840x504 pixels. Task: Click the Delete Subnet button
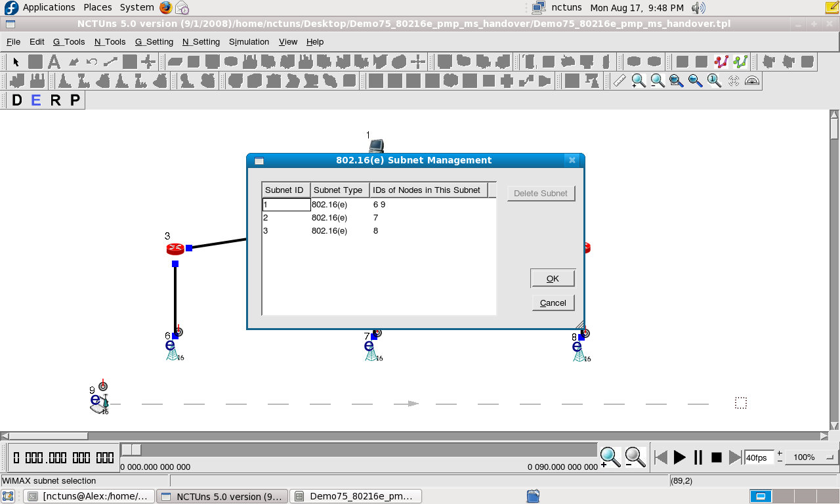coord(541,193)
